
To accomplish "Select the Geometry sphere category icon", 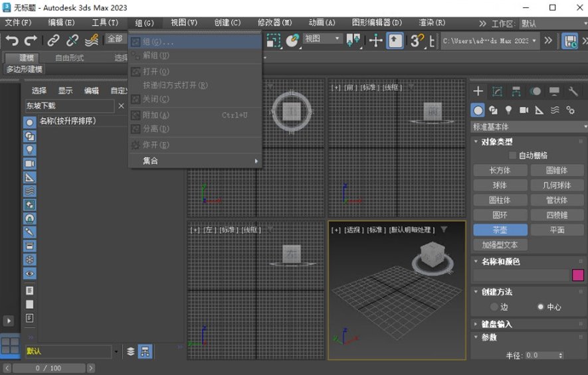I will tap(478, 110).
